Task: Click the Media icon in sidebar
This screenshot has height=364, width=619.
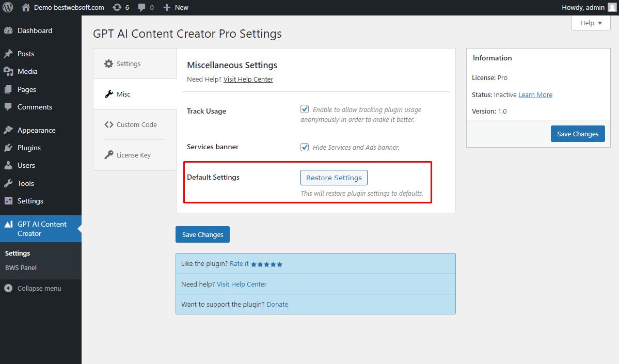Action: pos(8,71)
